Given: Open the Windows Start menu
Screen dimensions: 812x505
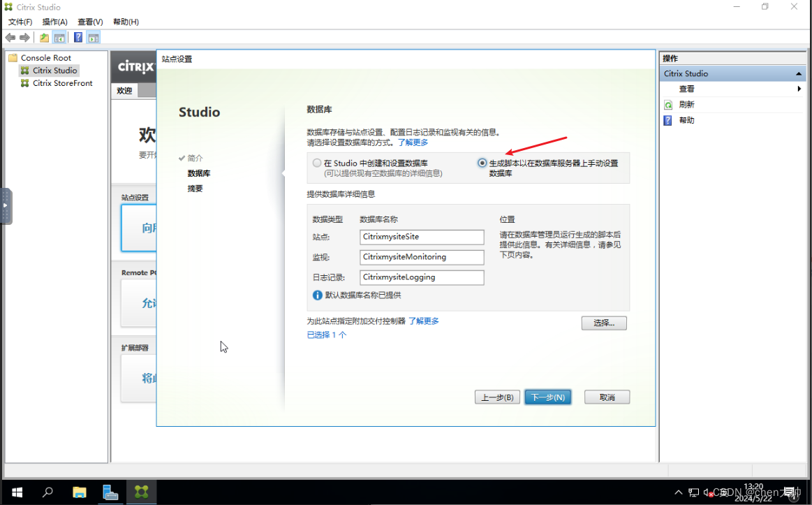Looking at the screenshot, I should click(x=17, y=492).
